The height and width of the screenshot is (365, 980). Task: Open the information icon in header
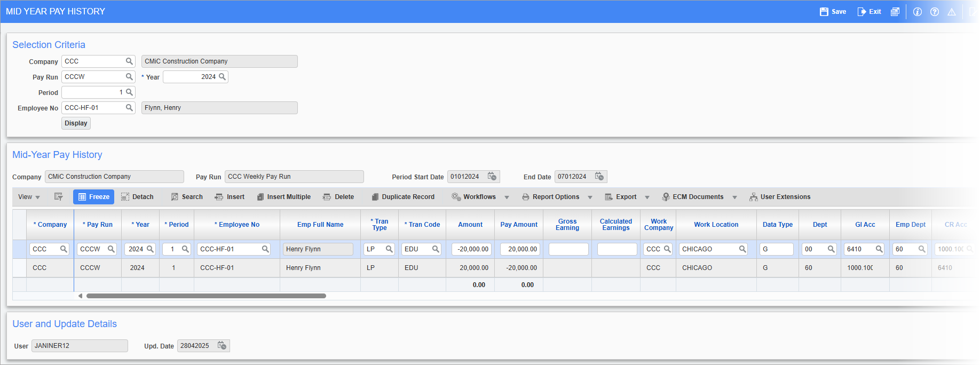(x=918, y=12)
